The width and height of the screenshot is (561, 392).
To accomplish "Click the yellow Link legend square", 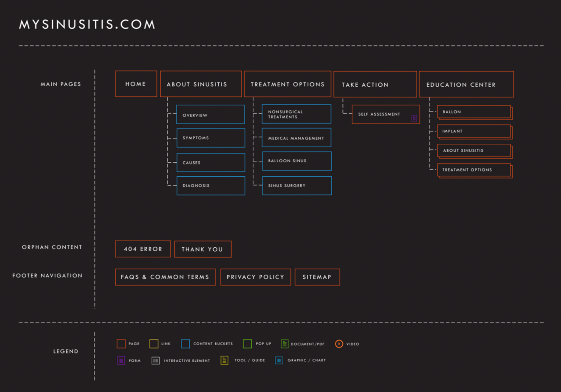I will click(153, 344).
